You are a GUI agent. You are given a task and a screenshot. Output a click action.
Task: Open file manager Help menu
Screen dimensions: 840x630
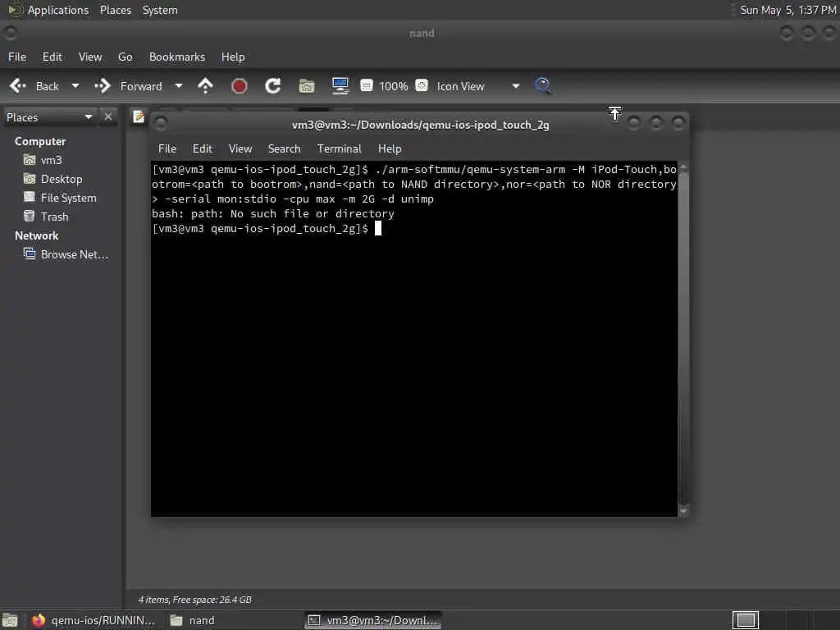[x=233, y=57]
